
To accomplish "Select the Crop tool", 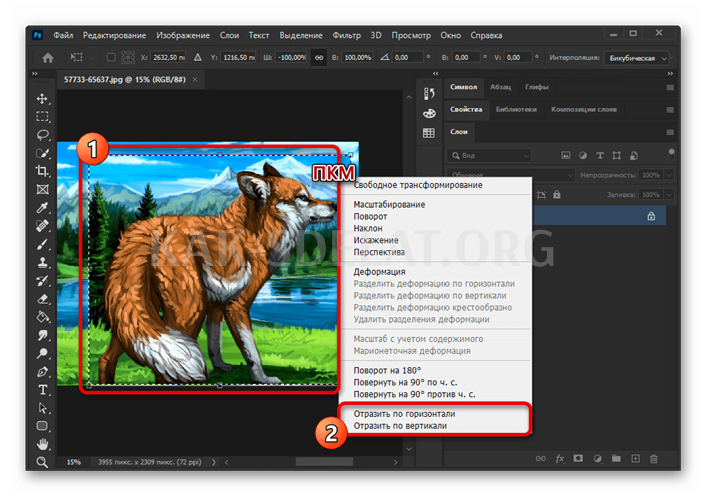I will 42,171.
